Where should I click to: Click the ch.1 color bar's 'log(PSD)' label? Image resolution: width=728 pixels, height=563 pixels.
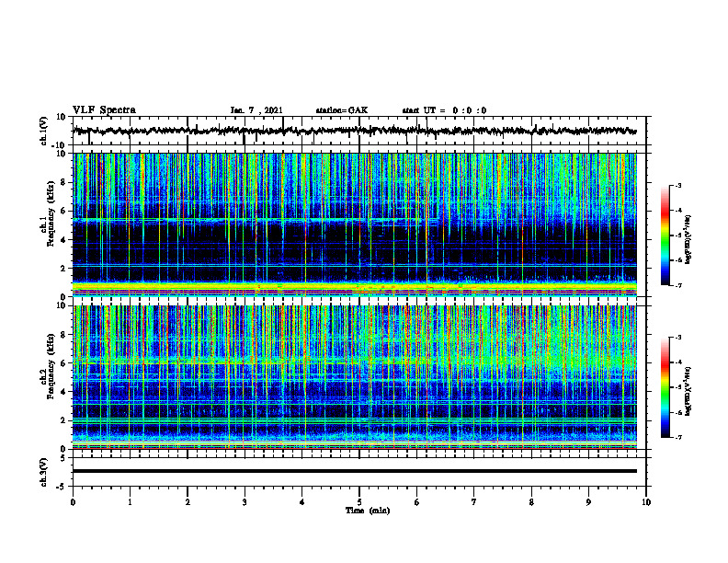[x=688, y=240]
